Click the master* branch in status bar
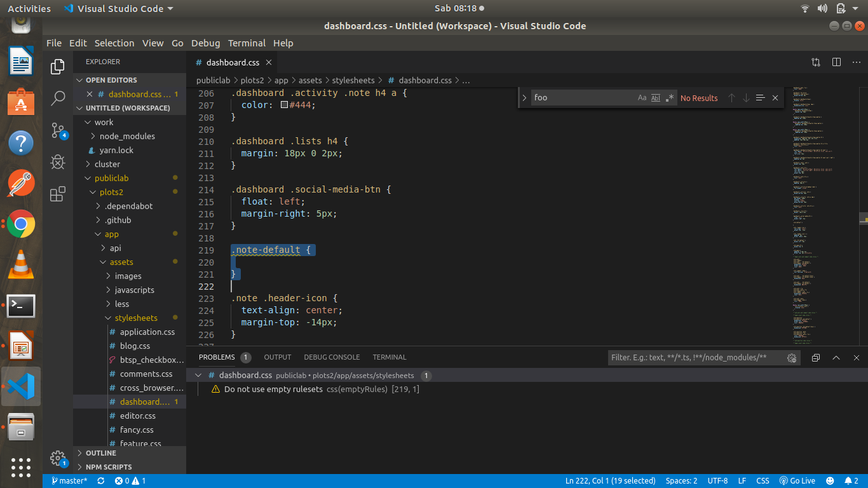The height and width of the screenshot is (488, 868). click(70, 481)
